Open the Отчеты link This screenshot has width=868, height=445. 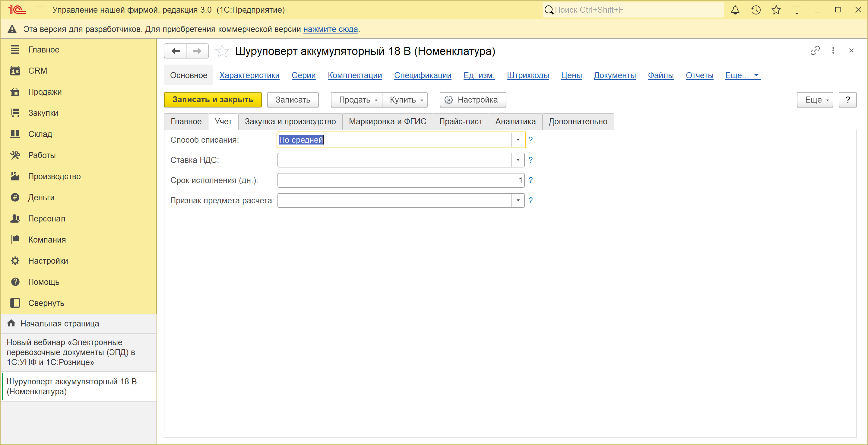(699, 75)
